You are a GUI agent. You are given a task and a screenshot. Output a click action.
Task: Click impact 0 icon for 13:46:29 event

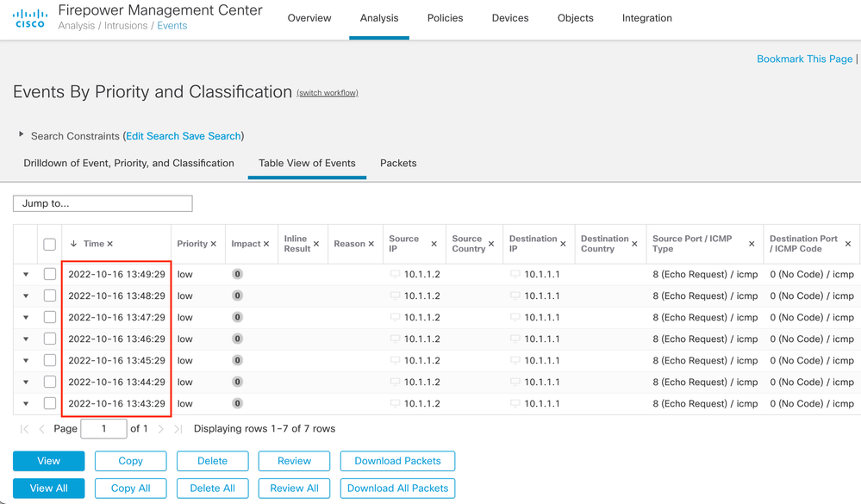point(237,339)
